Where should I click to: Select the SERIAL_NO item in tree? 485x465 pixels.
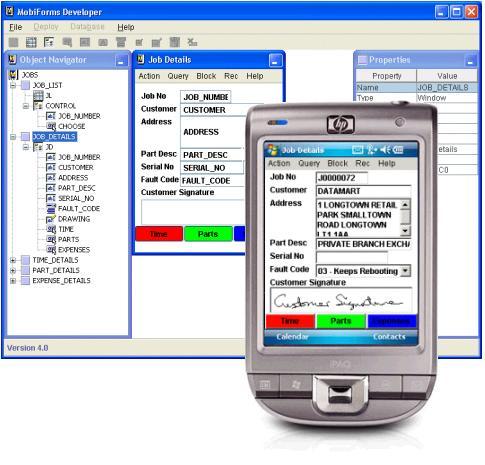(76, 198)
